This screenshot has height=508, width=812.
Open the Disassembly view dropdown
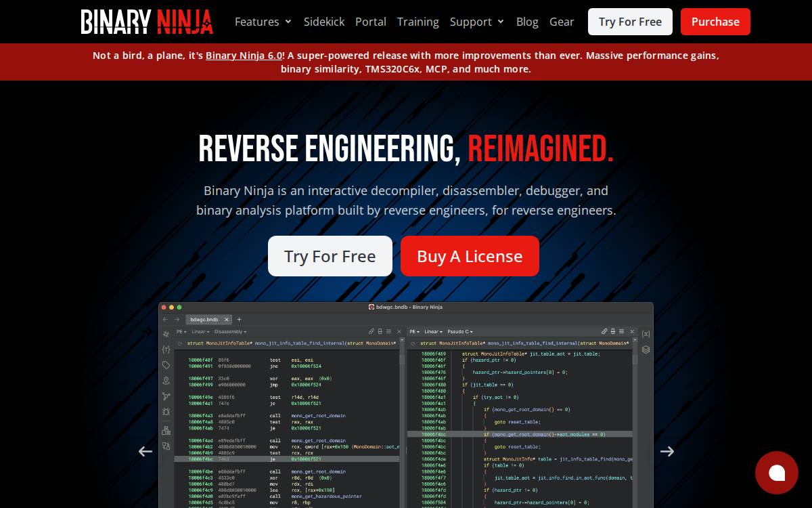pyautogui.click(x=230, y=332)
